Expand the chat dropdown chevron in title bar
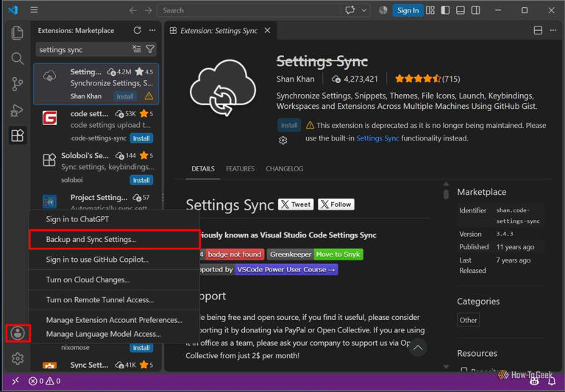The width and height of the screenshot is (565, 392). click(364, 10)
